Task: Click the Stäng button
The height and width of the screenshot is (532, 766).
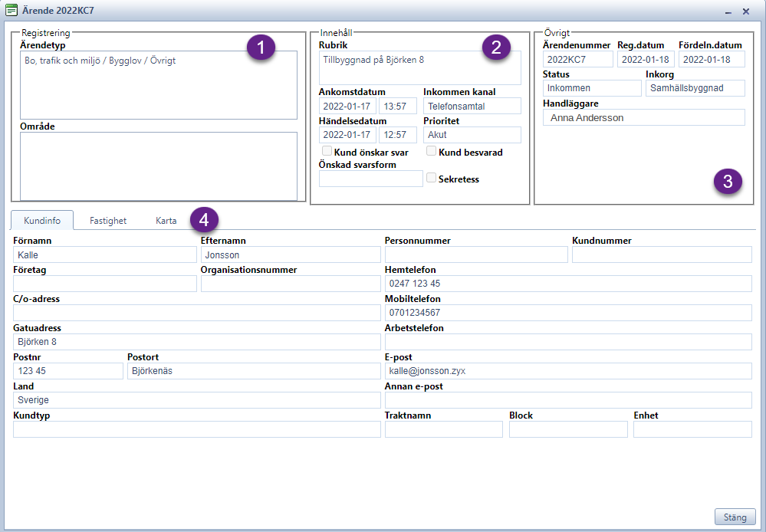Action: 735,517
